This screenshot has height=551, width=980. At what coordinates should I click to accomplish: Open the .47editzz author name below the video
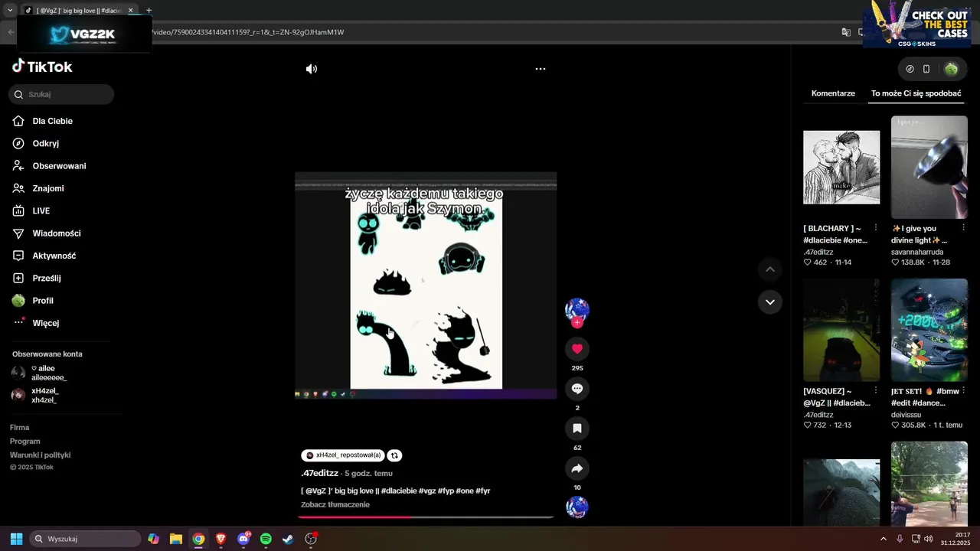[319, 473]
